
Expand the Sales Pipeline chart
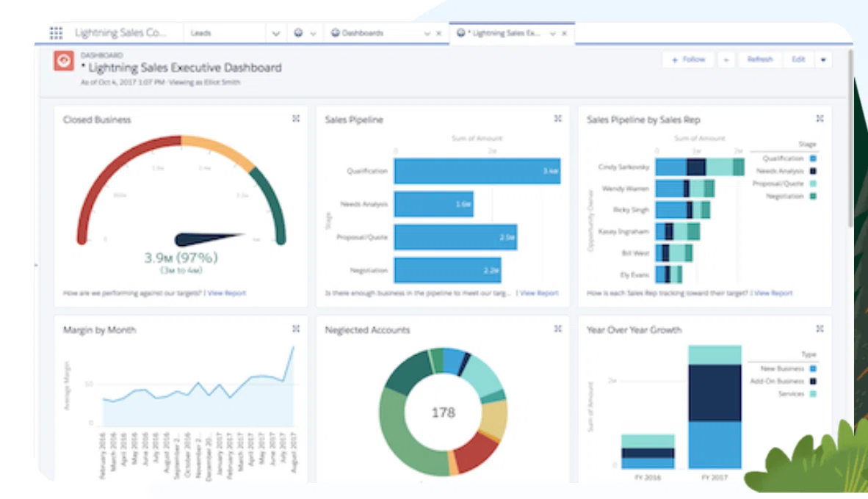click(558, 118)
